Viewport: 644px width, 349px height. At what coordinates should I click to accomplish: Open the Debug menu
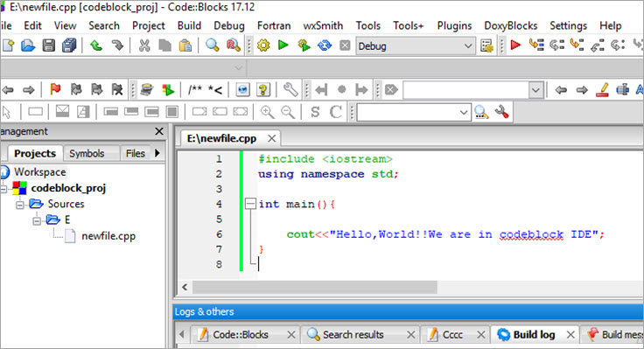point(228,25)
